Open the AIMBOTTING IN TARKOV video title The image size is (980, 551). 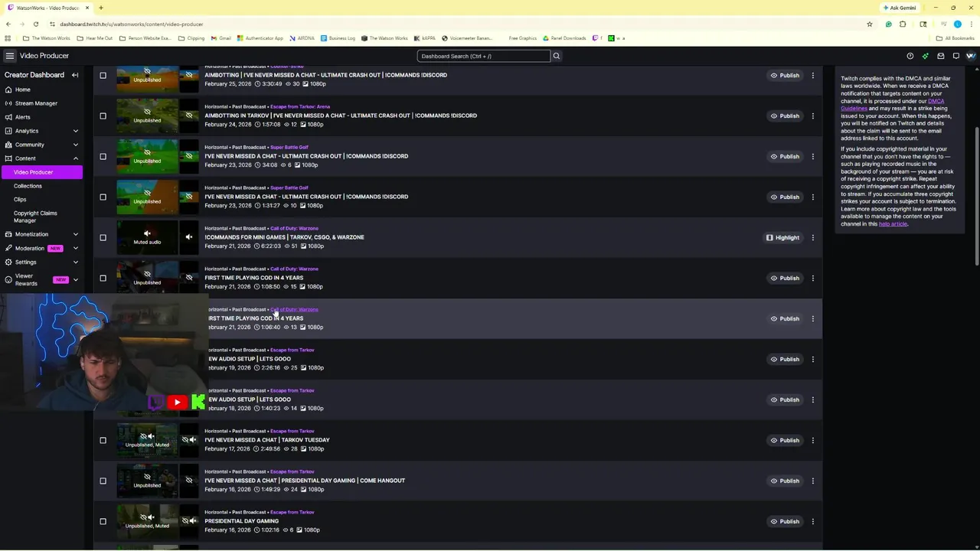[341, 116]
